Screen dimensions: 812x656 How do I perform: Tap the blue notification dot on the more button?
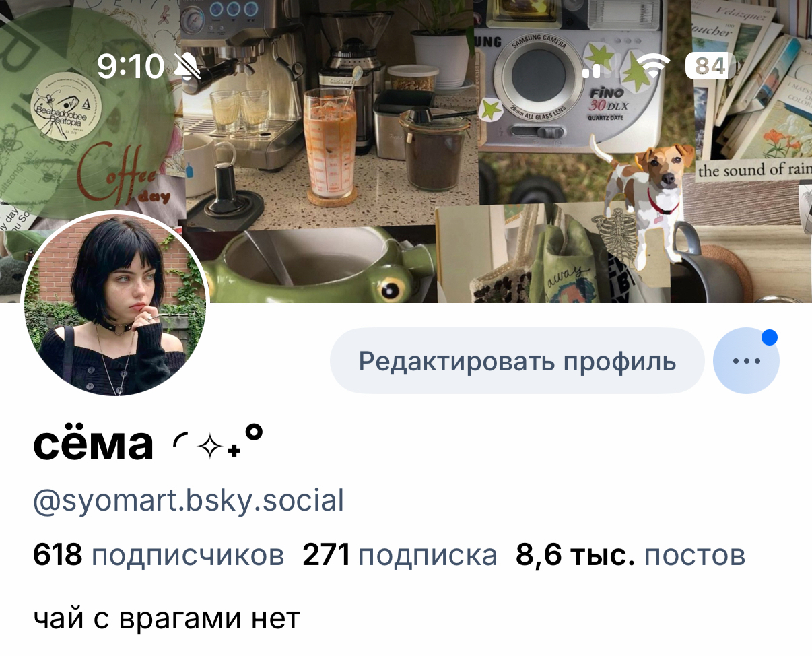tap(770, 337)
